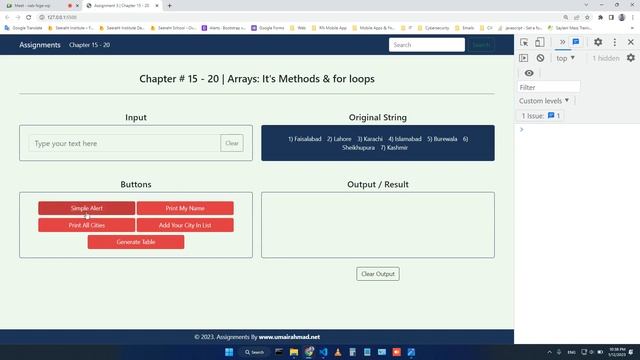Open the Cybersecurity bookmarks folder

pyautogui.click(x=433, y=28)
